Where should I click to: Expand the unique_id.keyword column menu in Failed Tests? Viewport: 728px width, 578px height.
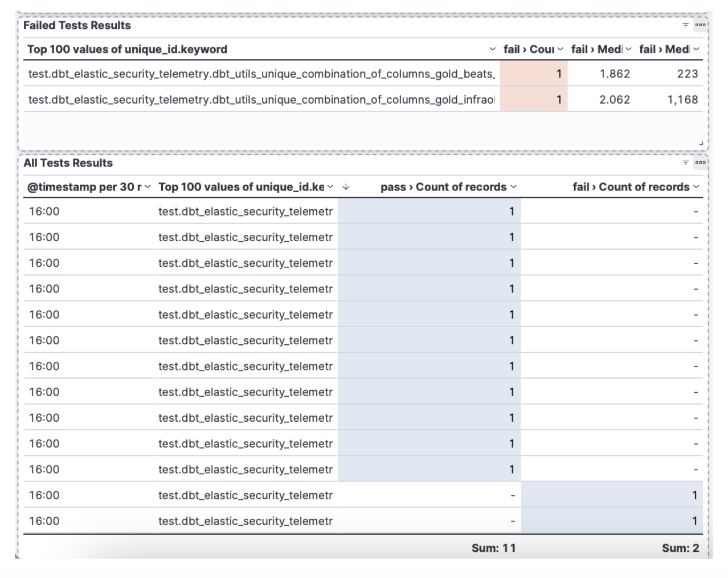492,50
